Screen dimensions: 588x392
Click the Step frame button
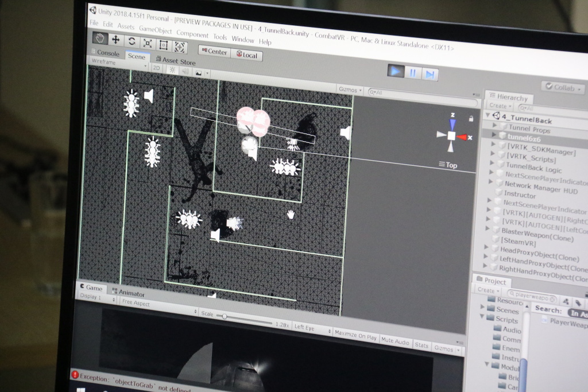[x=430, y=74]
